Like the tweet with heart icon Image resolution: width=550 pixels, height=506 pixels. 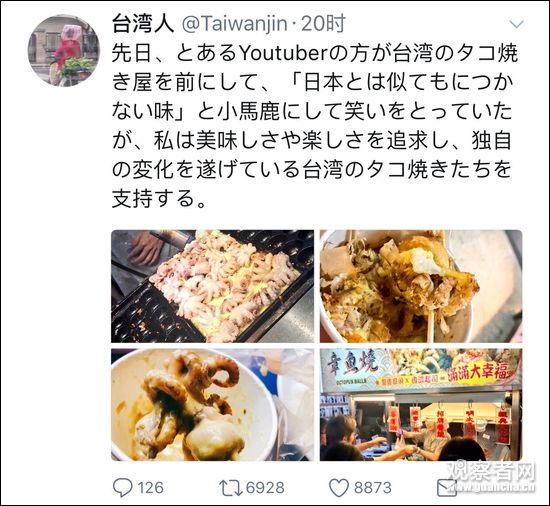pos(339,488)
